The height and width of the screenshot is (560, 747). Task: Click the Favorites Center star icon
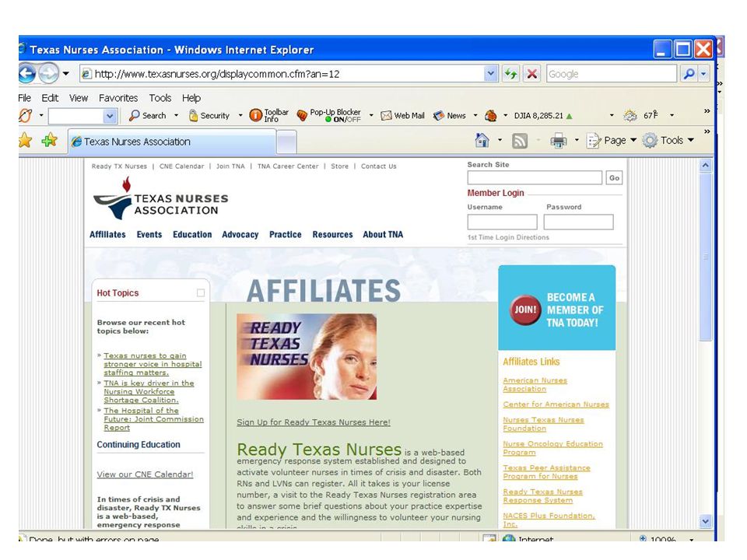25,140
